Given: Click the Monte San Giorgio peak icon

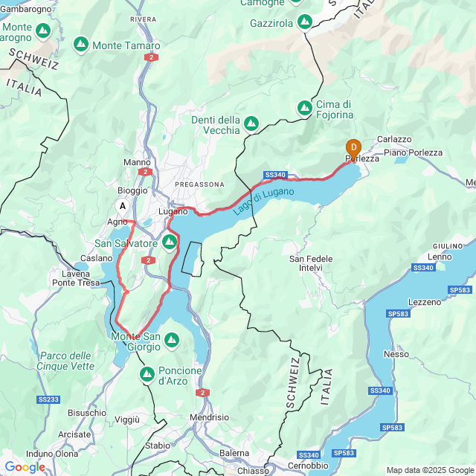Looking at the screenshot, I should (x=172, y=341).
